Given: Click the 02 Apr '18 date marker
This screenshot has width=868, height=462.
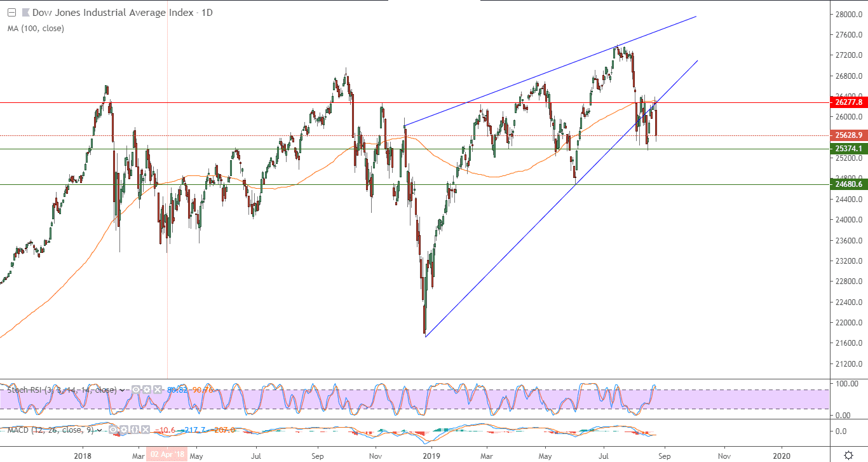Looking at the screenshot, I should 168,455.
